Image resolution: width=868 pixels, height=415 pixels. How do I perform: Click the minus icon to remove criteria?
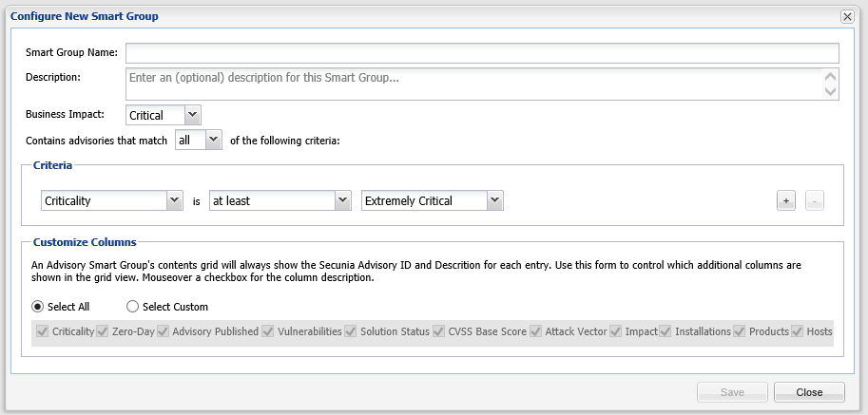[815, 201]
